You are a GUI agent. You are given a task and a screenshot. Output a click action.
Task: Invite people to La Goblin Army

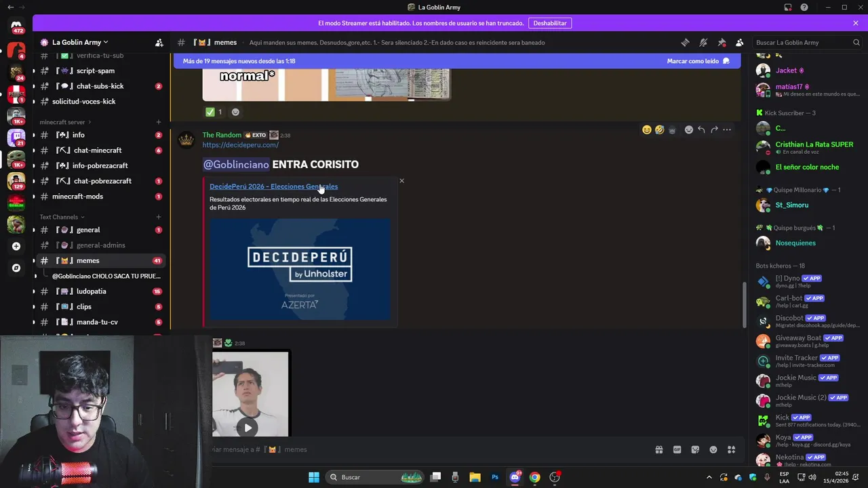159,42
